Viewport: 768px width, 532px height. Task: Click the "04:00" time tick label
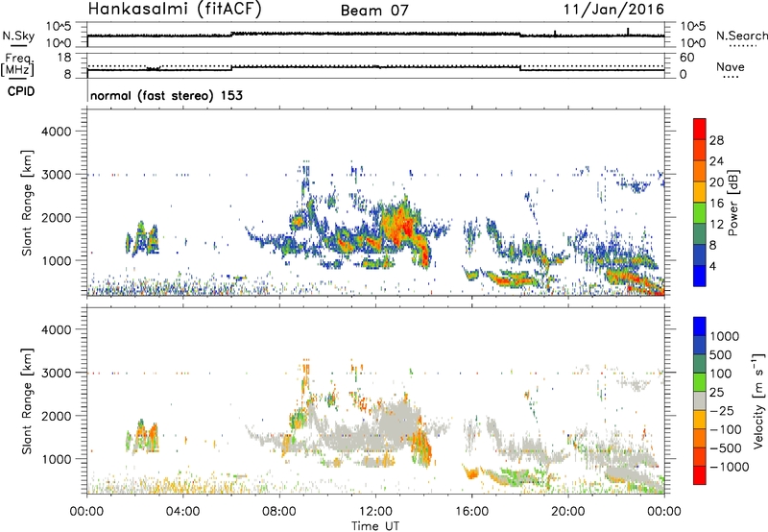point(182,512)
